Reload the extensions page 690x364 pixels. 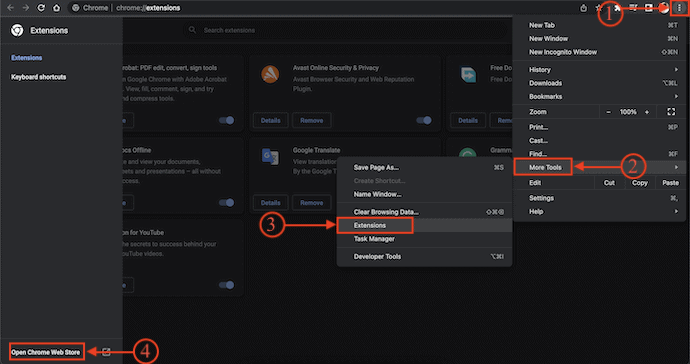(41, 8)
